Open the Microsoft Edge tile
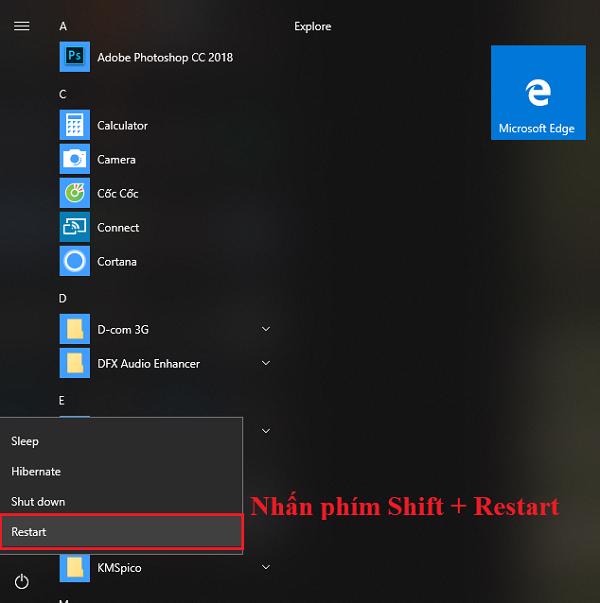 [538, 93]
